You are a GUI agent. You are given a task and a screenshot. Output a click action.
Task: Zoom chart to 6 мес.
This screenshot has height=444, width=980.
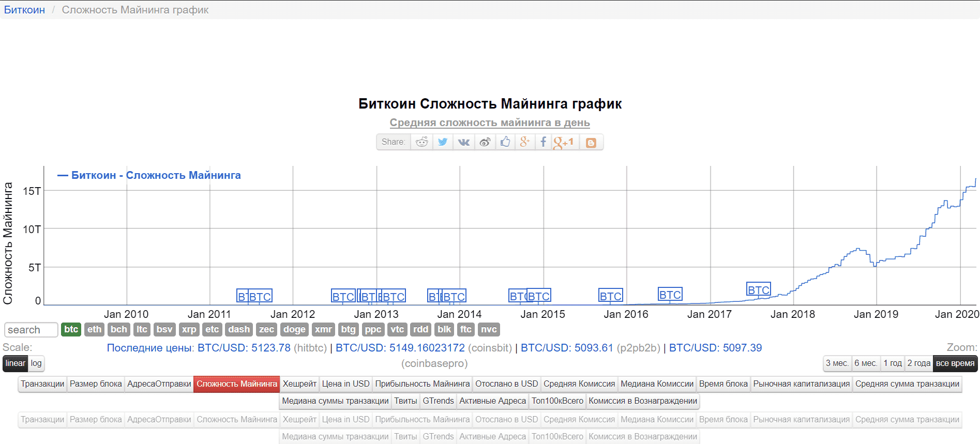click(x=866, y=363)
